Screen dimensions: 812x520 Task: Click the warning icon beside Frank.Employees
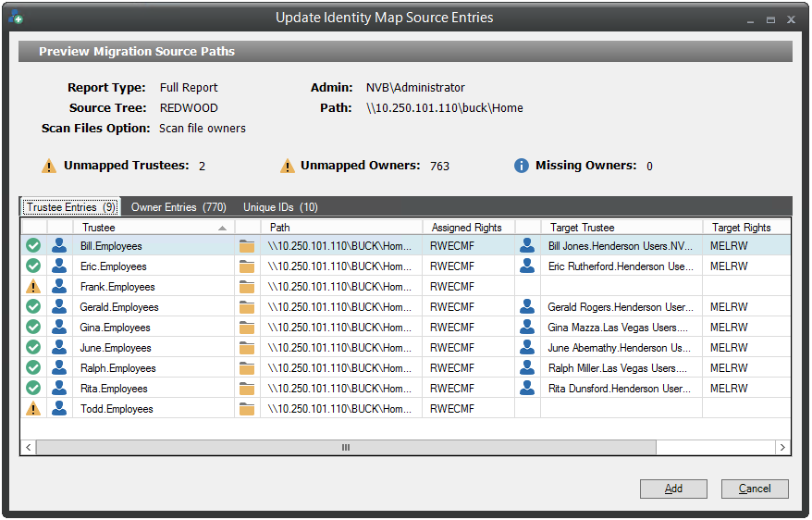pos(33,287)
